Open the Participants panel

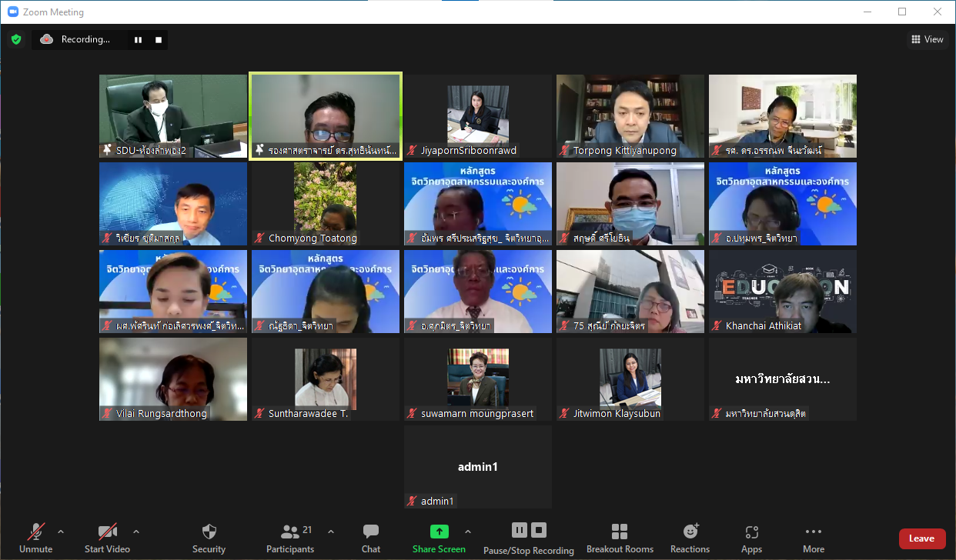(x=290, y=538)
